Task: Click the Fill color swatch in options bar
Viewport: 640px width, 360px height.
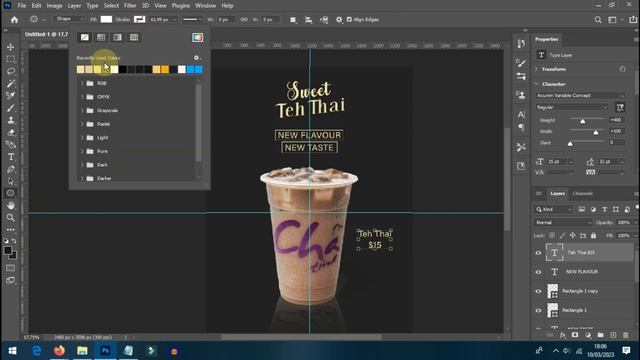Action: 106,20
